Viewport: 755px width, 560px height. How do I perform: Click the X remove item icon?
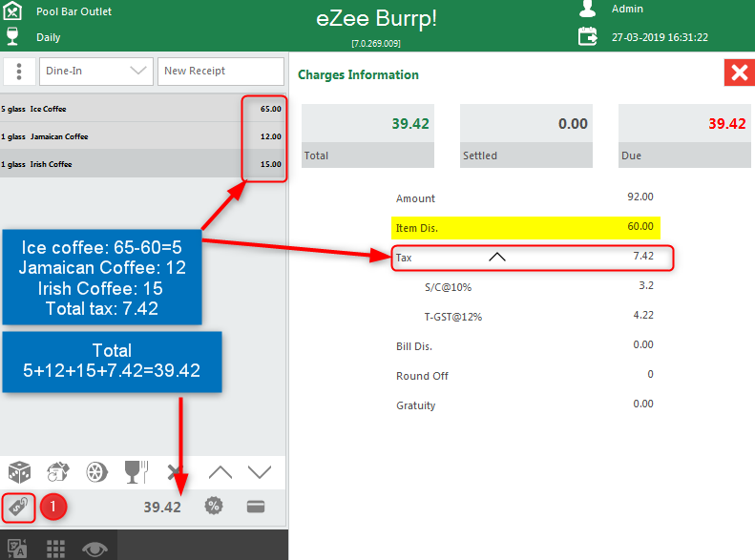coord(174,472)
